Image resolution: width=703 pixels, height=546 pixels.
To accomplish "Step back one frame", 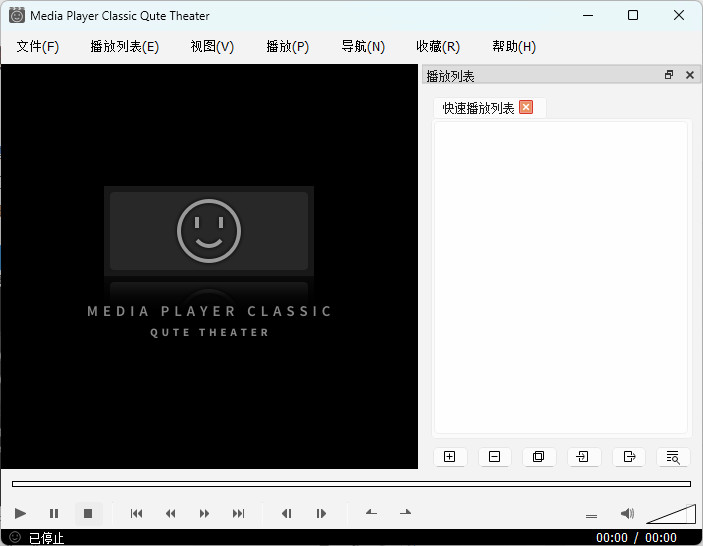I will coord(287,513).
